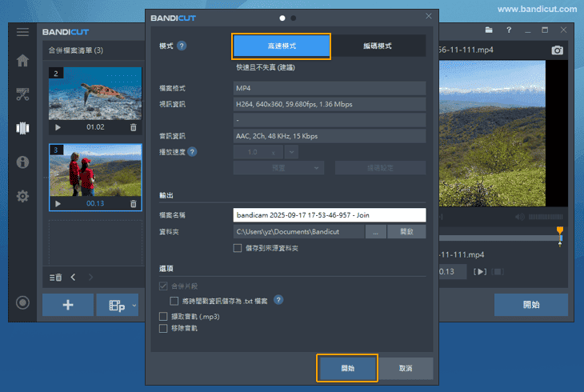Viewport: 584px width, 392px height.
Task: Click Start button in the dialog
Action: (x=347, y=368)
